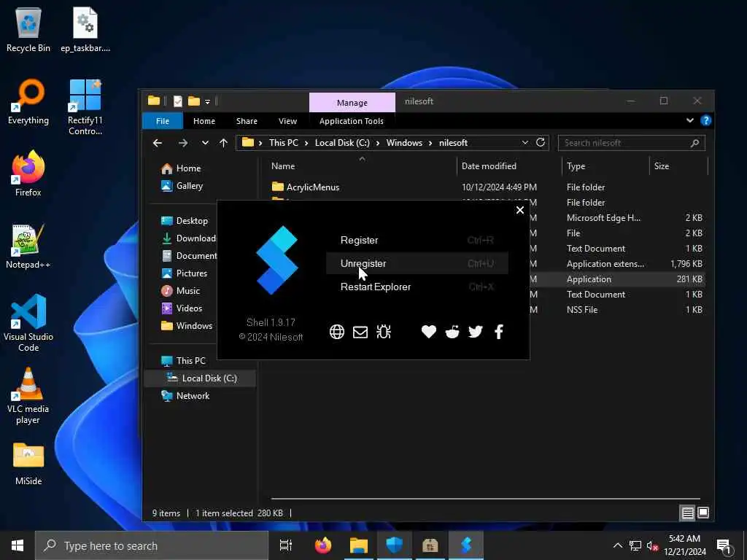Open the Windows Start menu

[18, 545]
